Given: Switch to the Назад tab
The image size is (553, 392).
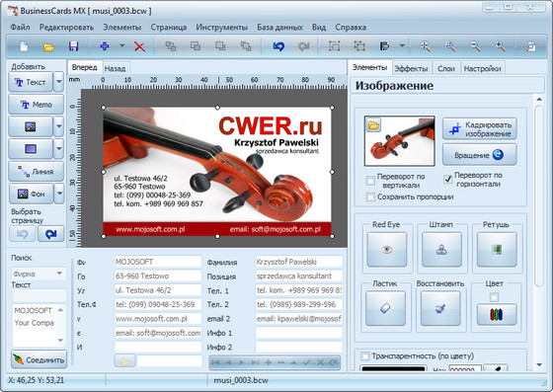Looking at the screenshot, I should (x=115, y=68).
